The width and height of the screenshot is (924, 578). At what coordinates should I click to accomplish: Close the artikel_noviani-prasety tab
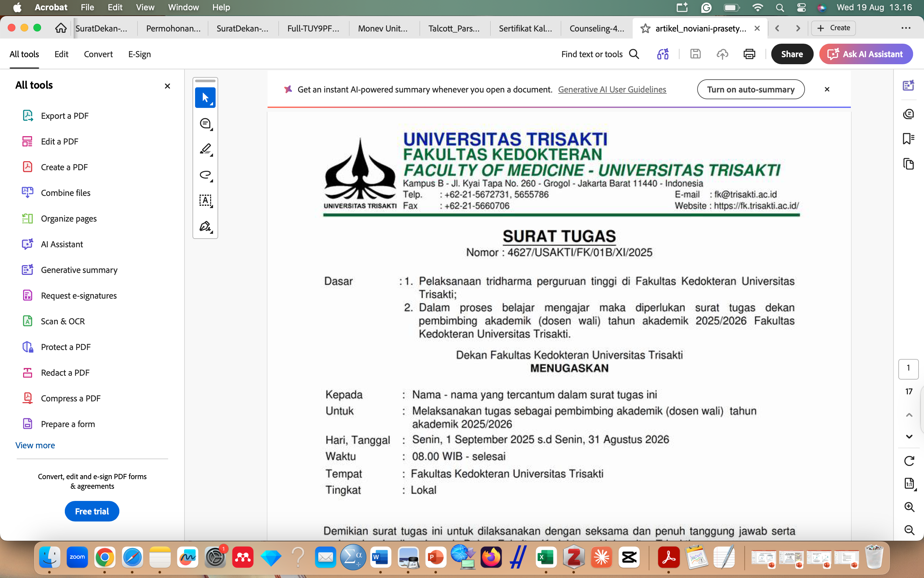(757, 28)
